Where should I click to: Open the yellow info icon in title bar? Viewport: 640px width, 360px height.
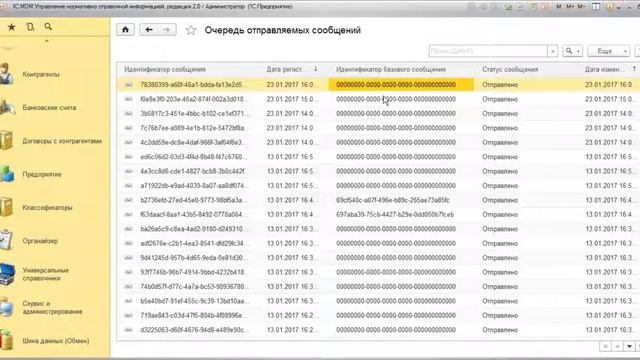610,7
